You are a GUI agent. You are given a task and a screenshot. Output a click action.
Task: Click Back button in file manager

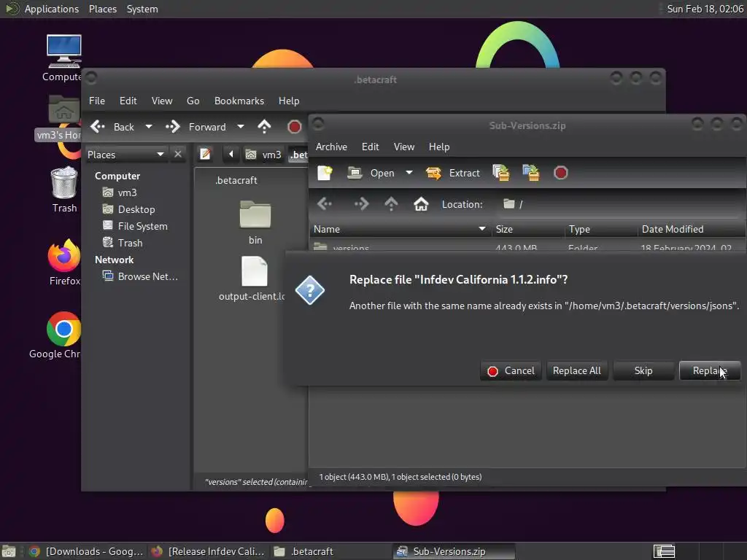click(x=112, y=127)
